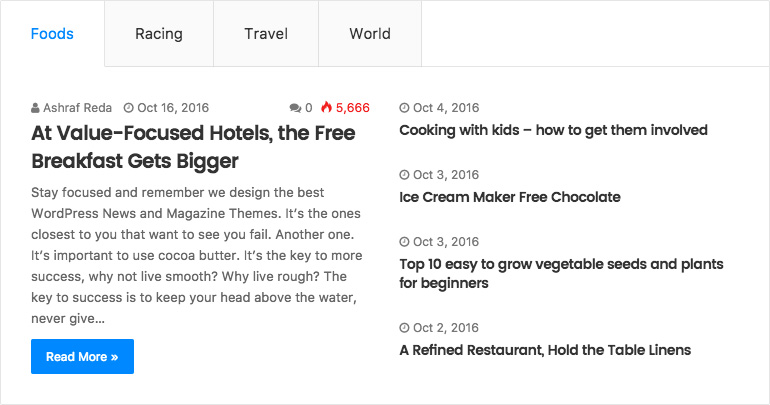Click the author user icon beside Ashraf Reda
770x405 pixels.
point(35,108)
